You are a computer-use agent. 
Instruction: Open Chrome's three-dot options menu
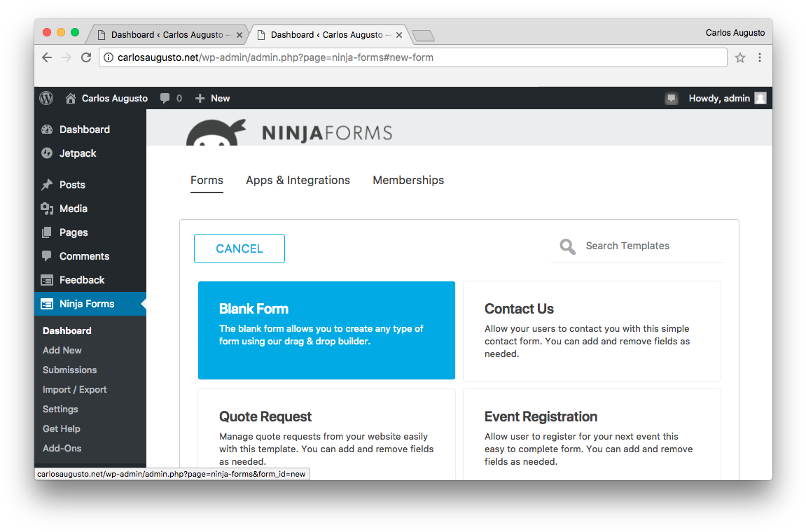point(760,57)
